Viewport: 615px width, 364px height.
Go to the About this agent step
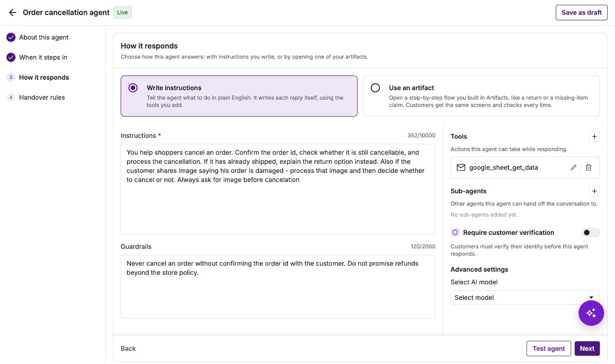(44, 37)
